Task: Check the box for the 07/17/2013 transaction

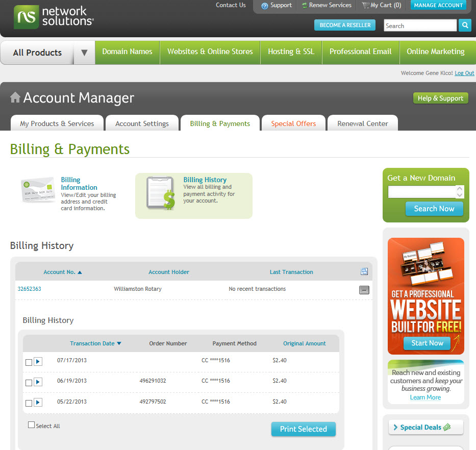Action: (29, 362)
